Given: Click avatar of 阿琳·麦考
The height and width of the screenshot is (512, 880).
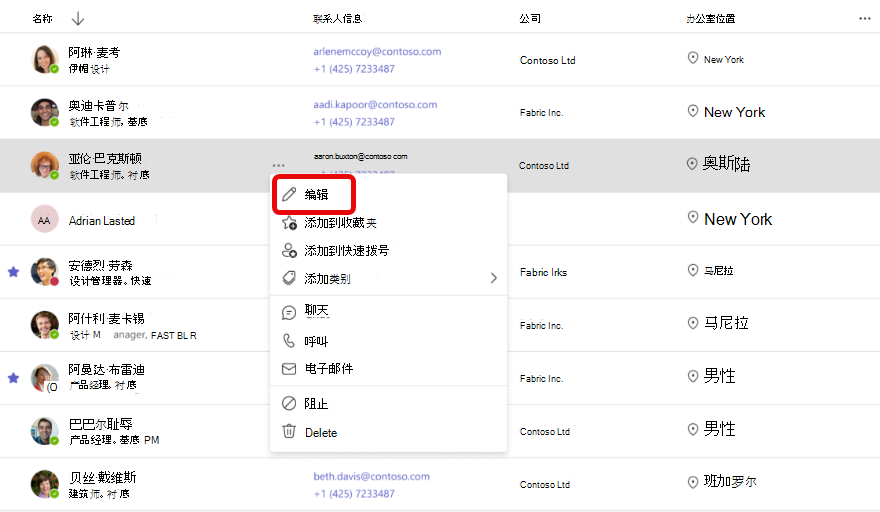Looking at the screenshot, I should (45, 60).
